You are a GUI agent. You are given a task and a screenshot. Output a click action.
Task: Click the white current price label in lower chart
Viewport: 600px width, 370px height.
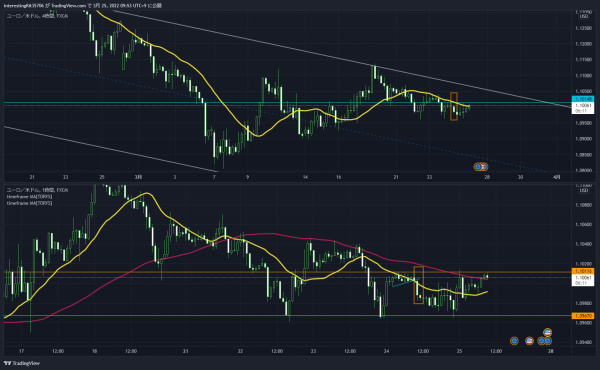(x=583, y=280)
